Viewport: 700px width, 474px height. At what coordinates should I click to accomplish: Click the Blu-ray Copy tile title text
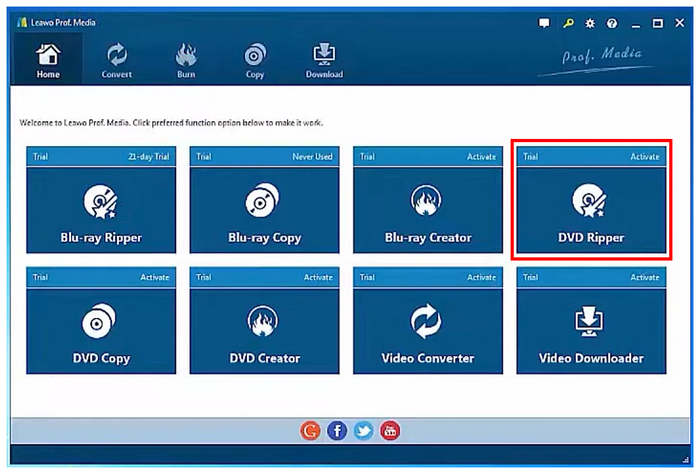click(x=264, y=238)
